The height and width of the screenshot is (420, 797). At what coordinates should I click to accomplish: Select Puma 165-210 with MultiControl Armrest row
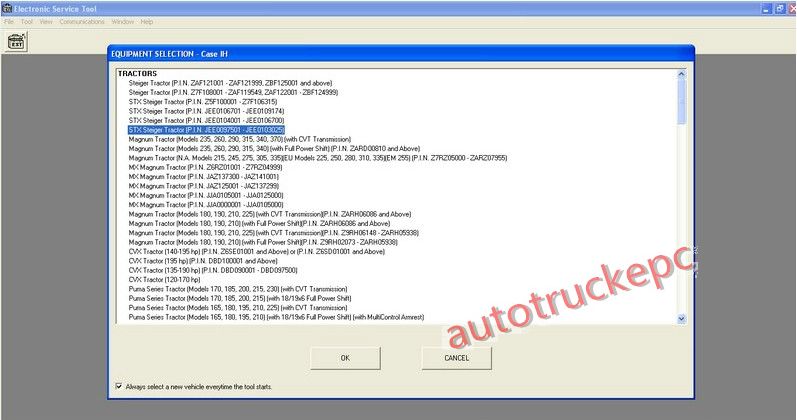point(277,317)
